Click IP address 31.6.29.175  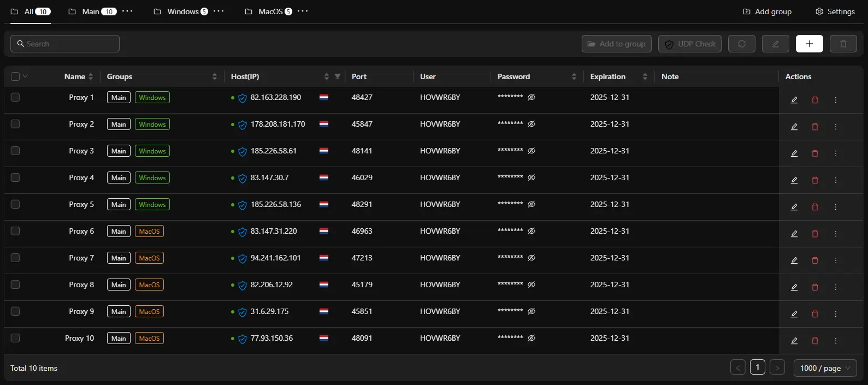(270, 311)
